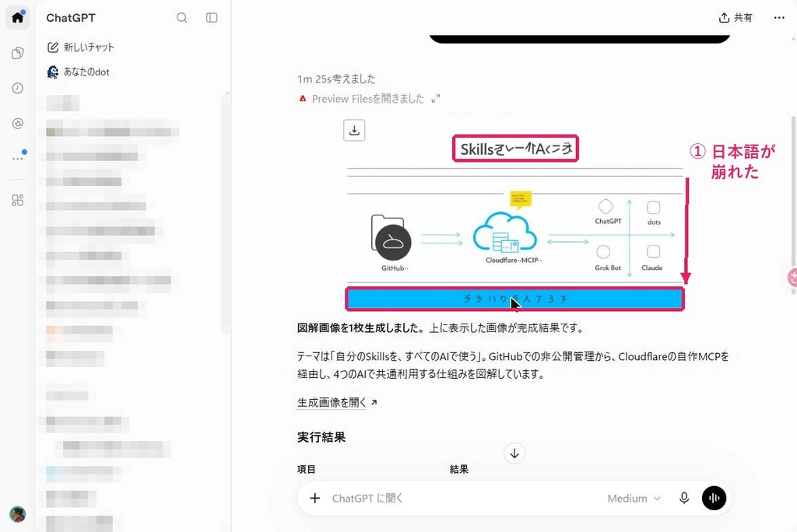Download the generated image
The image size is (797, 532).
pyautogui.click(x=354, y=131)
